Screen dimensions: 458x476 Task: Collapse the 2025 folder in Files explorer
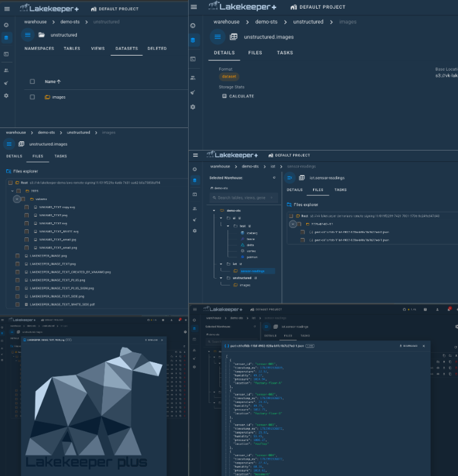12,191
